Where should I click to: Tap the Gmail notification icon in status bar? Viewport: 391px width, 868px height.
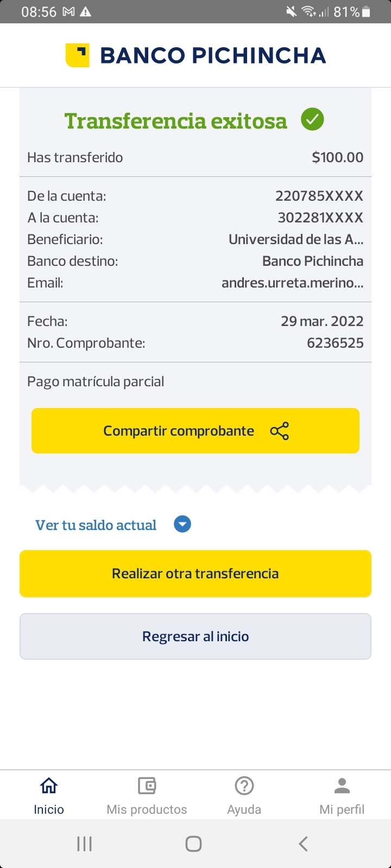pos(68,11)
